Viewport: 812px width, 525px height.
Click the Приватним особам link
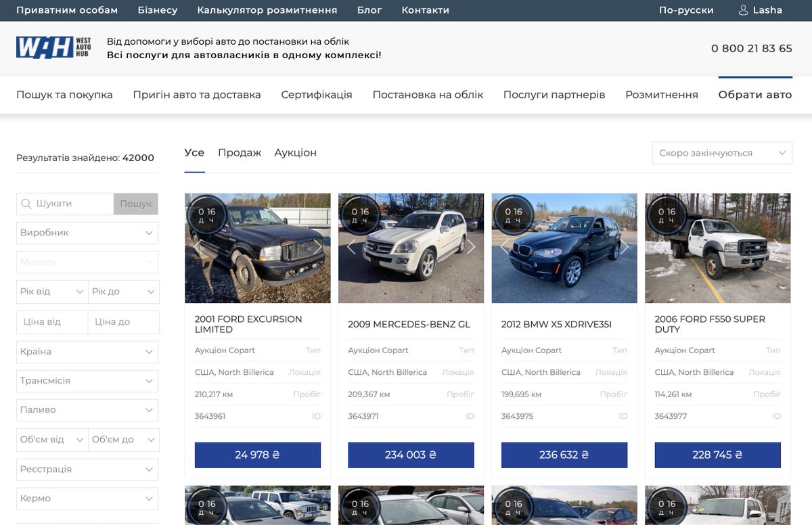[x=67, y=10]
